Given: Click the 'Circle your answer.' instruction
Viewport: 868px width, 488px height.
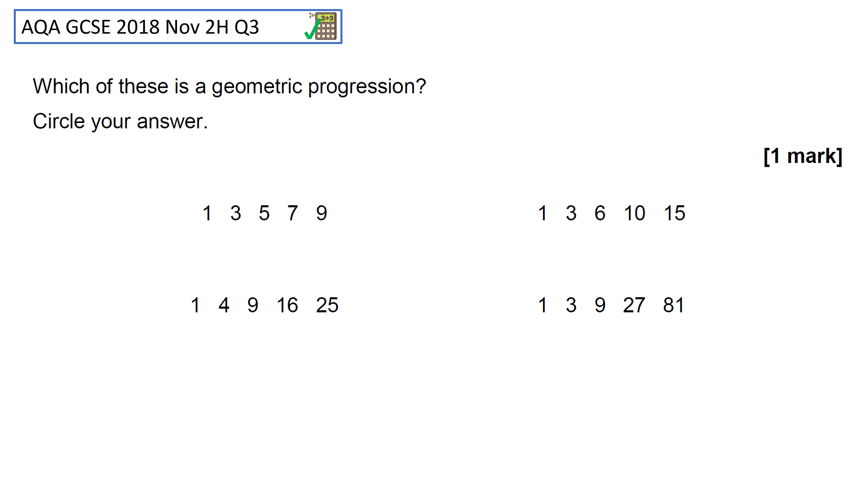Looking at the screenshot, I should (x=120, y=122).
